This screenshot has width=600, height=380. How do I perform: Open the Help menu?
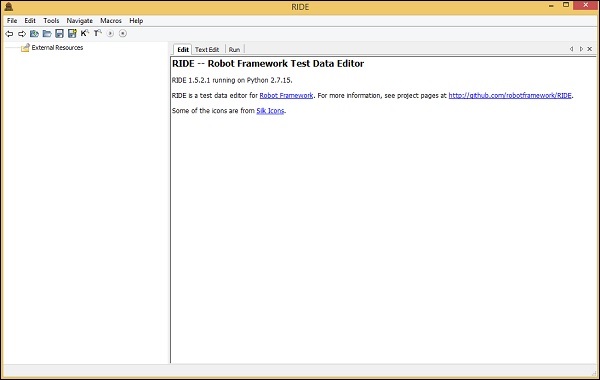pyautogui.click(x=136, y=21)
